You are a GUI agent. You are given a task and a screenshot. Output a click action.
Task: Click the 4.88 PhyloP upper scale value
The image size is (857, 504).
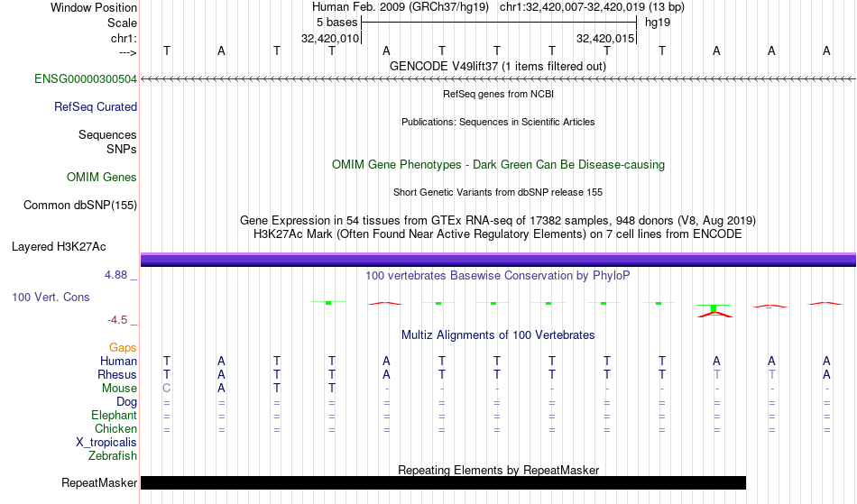click(x=115, y=275)
